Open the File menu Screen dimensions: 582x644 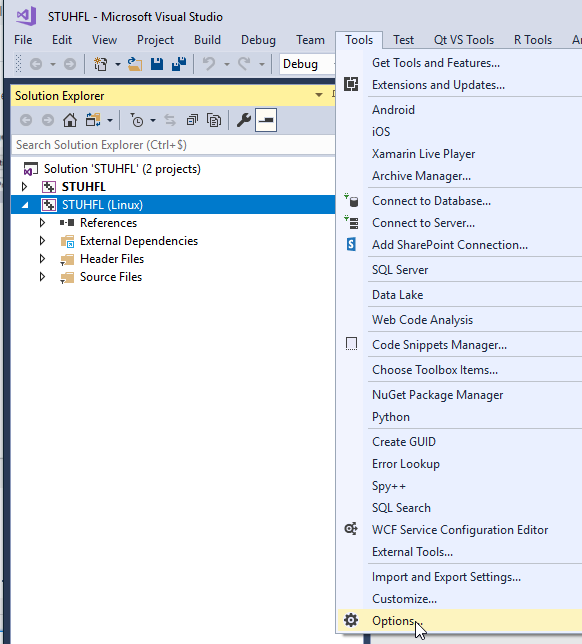23,40
